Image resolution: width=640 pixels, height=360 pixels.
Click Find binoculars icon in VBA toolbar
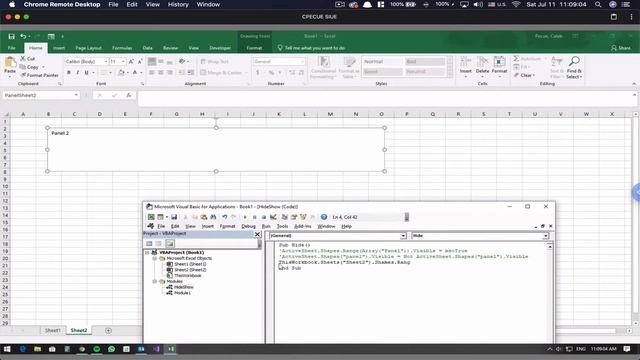[x=213, y=217]
